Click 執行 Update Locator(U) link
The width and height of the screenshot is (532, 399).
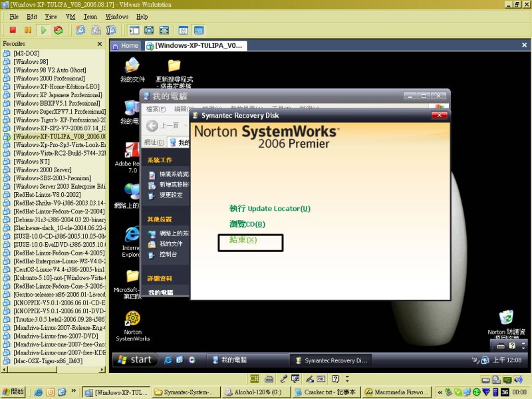[x=270, y=208]
